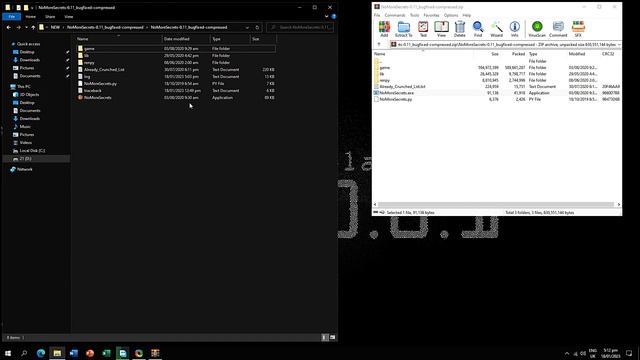Screen dimensions: 640x360
Task: Click the Comment icon in WinRAR toolbar
Action: 558,29
